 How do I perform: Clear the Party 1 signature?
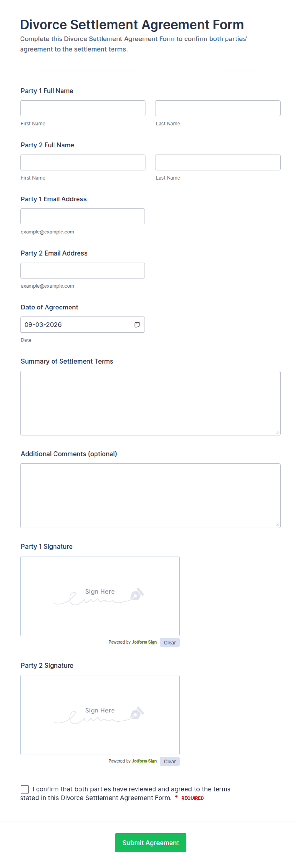(170, 643)
